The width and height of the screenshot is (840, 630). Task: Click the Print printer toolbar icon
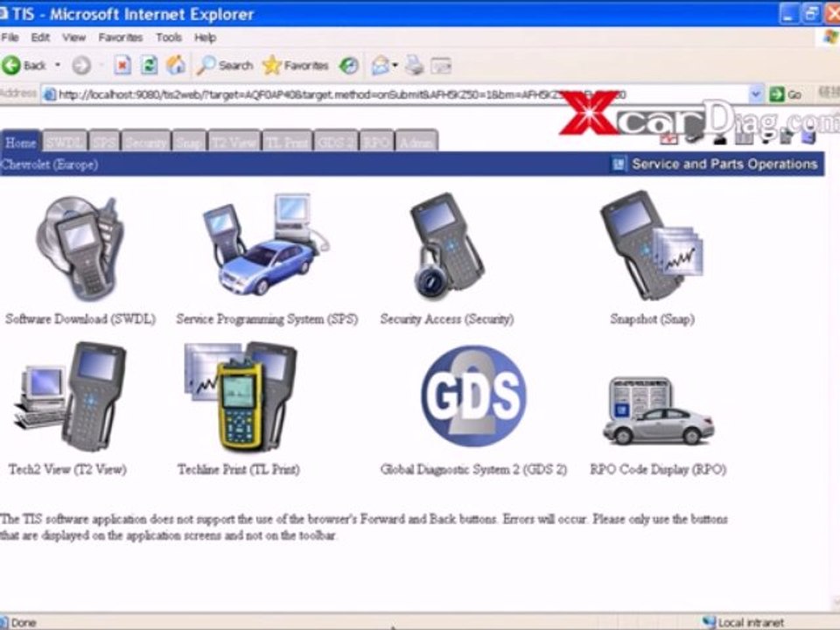click(414, 66)
